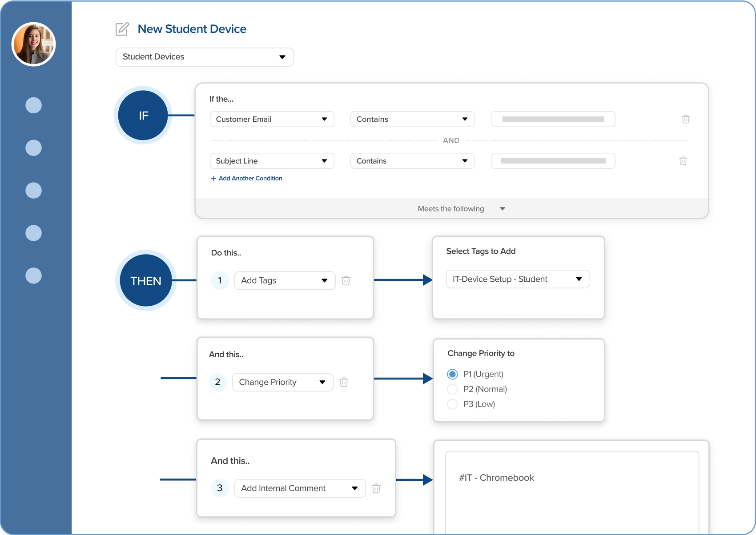Image resolution: width=756 pixels, height=535 pixels.
Task: Delete the Subject Line condition row
Action: (683, 161)
